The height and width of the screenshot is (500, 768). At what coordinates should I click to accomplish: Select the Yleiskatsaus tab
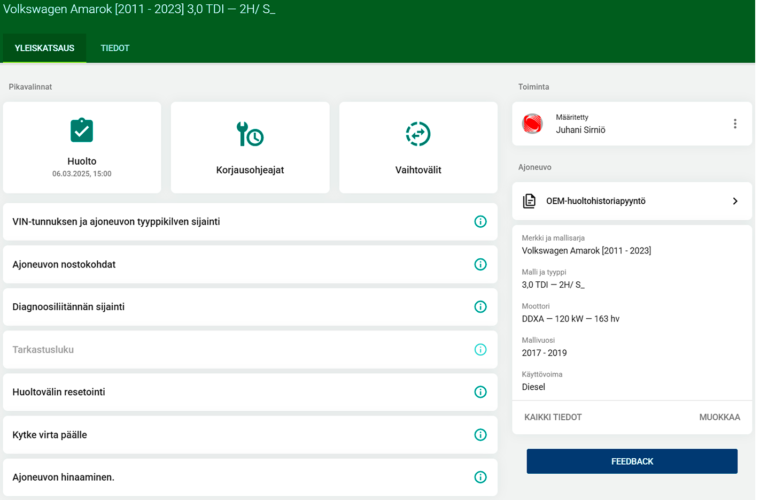tap(45, 48)
